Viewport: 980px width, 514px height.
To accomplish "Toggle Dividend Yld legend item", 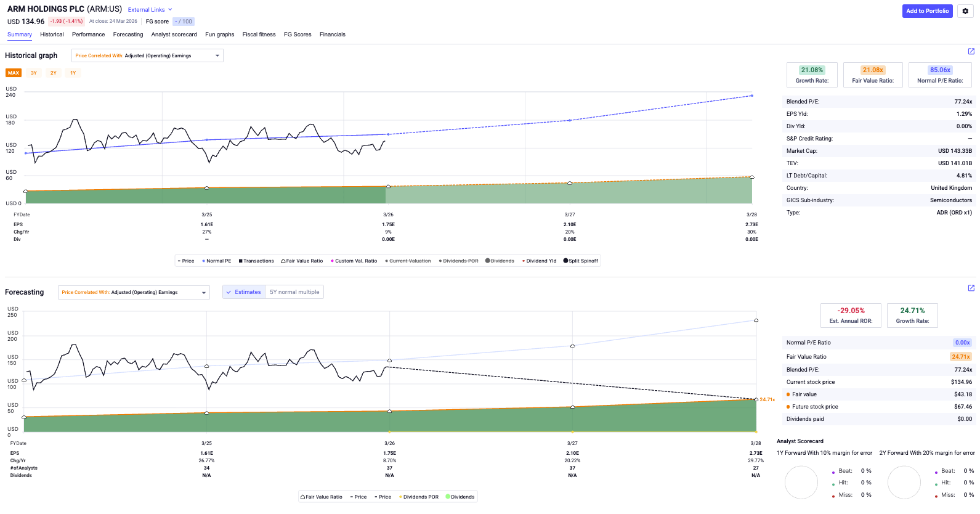I will [539, 261].
